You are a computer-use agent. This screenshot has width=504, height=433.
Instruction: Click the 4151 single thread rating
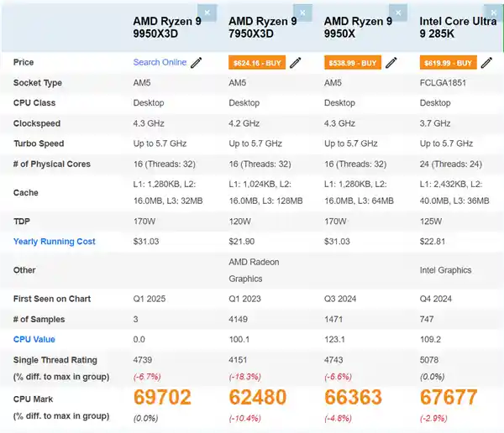pyautogui.click(x=238, y=360)
